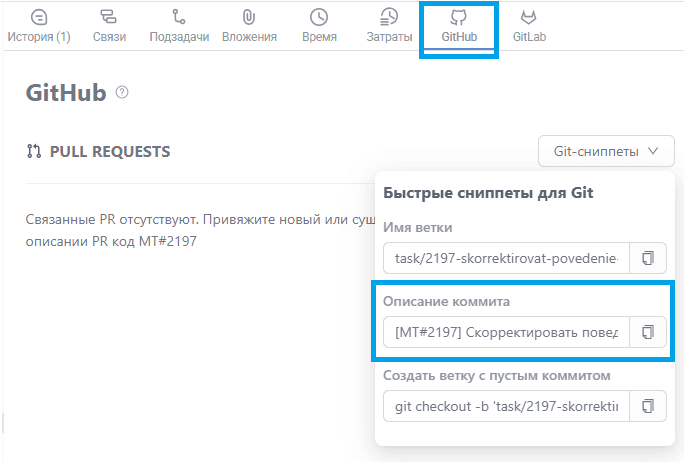This screenshot has width=684, height=462.
Task: Click the История speech bubble icon
Action: point(39,17)
